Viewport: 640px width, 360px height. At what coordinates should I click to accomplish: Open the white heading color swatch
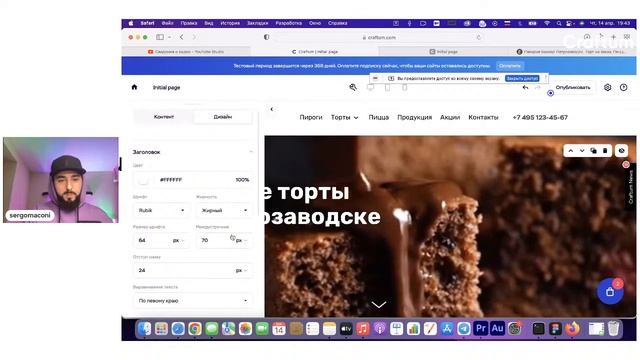click(x=143, y=180)
